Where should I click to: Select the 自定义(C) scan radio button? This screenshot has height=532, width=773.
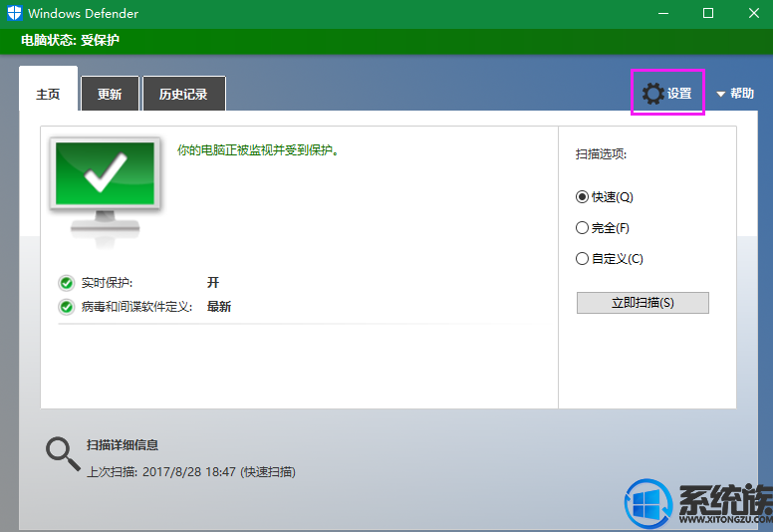582,258
